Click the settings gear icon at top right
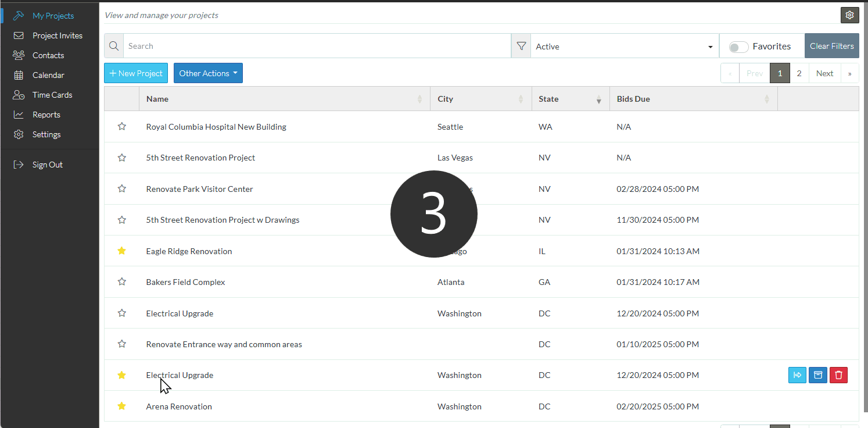Viewport: 868px width, 428px height. [849, 15]
